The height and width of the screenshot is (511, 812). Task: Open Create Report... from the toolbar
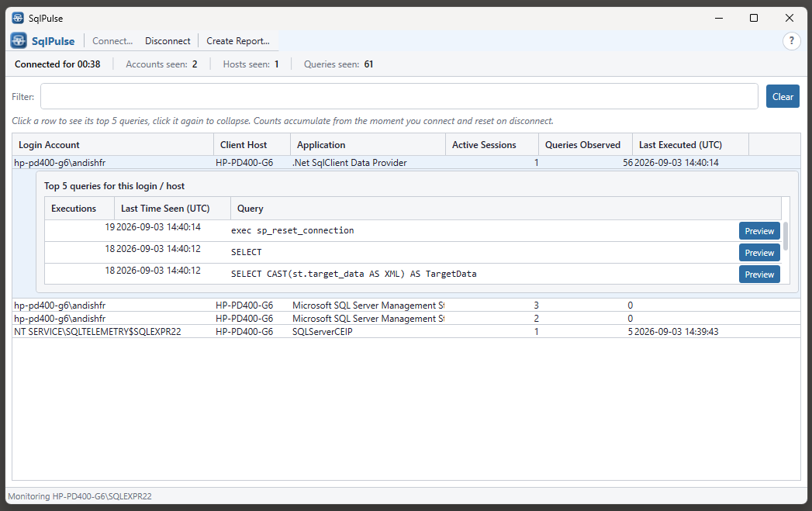(237, 41)
